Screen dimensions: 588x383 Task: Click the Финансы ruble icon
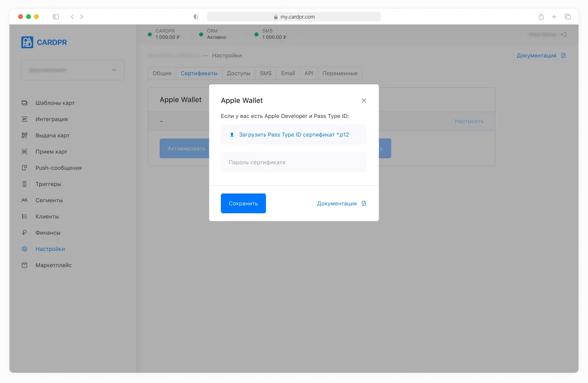pyautogui.click(x=24, y=233)
